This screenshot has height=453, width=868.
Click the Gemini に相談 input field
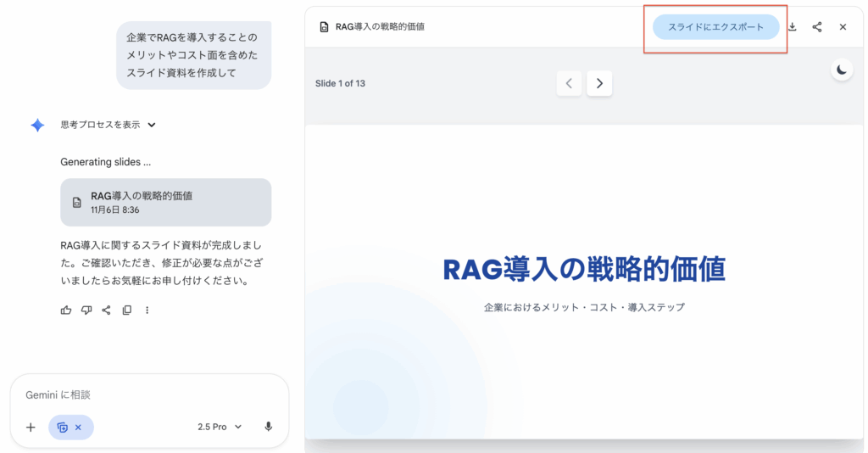tap(148, 394)
